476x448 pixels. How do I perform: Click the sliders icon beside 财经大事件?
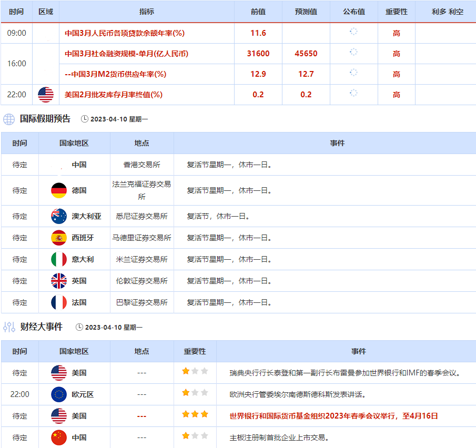coord(9,327)
